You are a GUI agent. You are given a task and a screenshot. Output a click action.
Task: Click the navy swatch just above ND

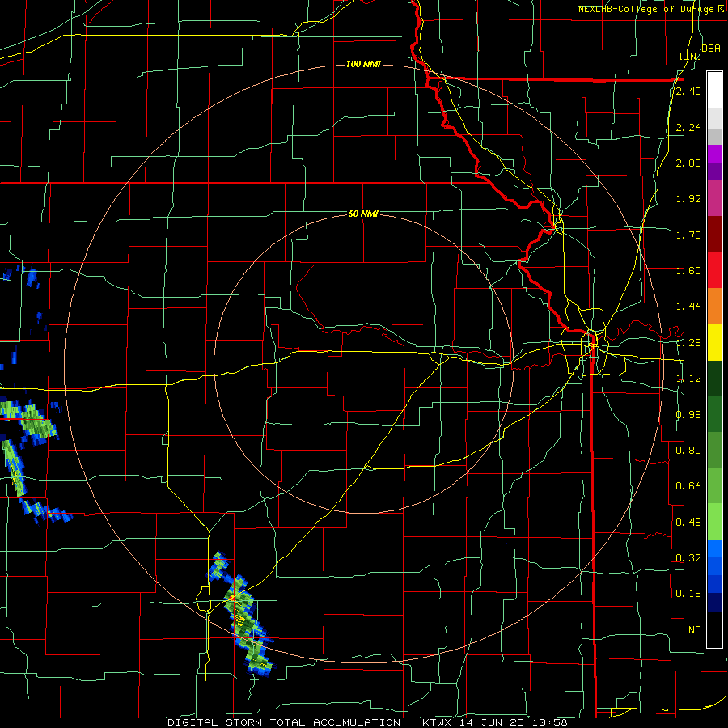click(x=714, y=603)
